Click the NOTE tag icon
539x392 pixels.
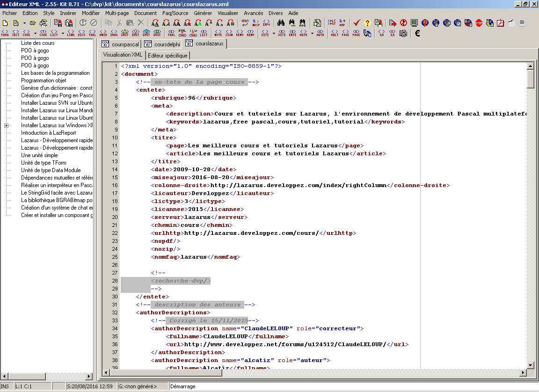click(218, 33)
